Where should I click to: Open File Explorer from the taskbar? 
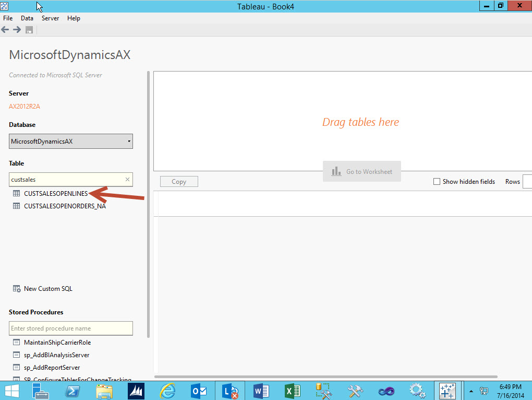pos(104,391)
